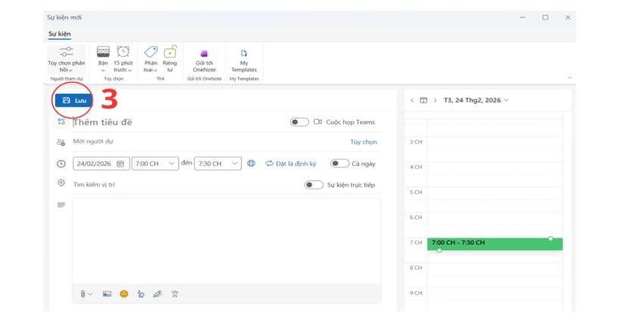Image resolution: width=644 pixels, height=322 pixels.
Task: Click the rightmost editor toolbar icon
Action: point(174,294)
